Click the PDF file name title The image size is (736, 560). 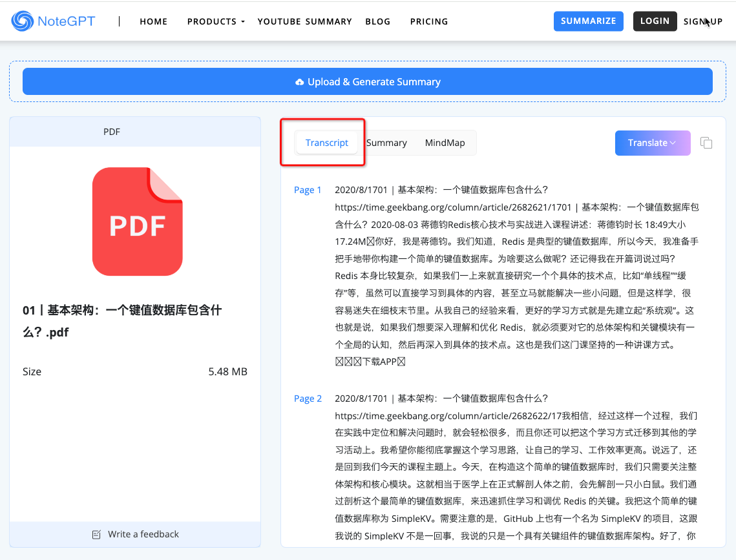pyautogui.click(x=122, y=321)
